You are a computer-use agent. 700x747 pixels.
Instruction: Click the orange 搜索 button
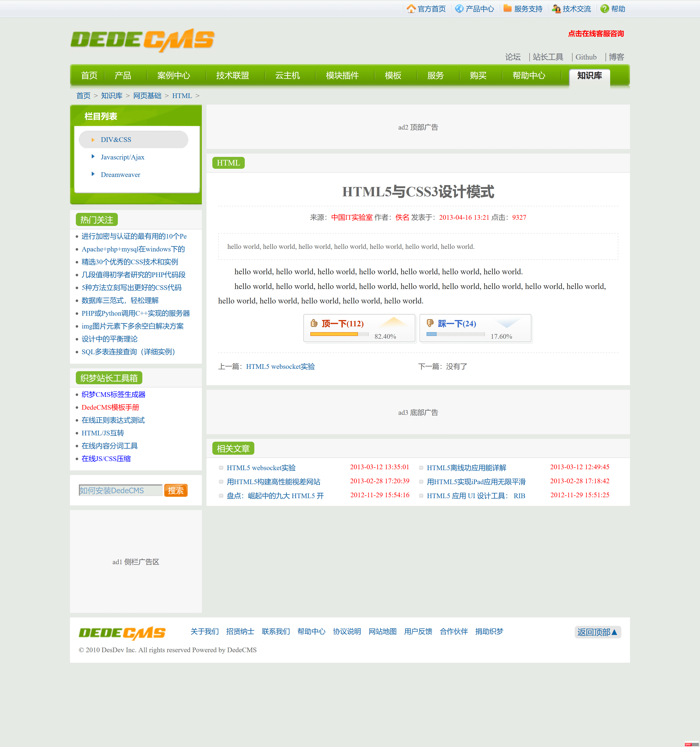pos(176,490)
